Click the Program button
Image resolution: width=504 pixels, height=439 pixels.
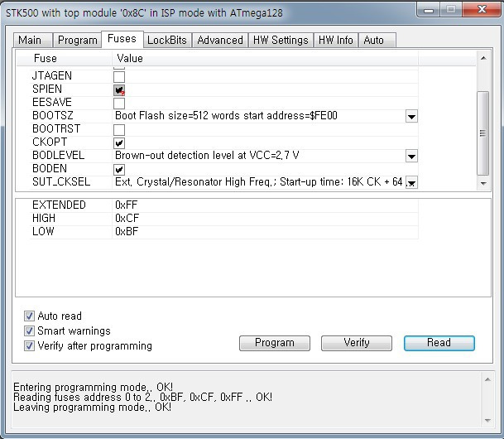pos(275,343)
